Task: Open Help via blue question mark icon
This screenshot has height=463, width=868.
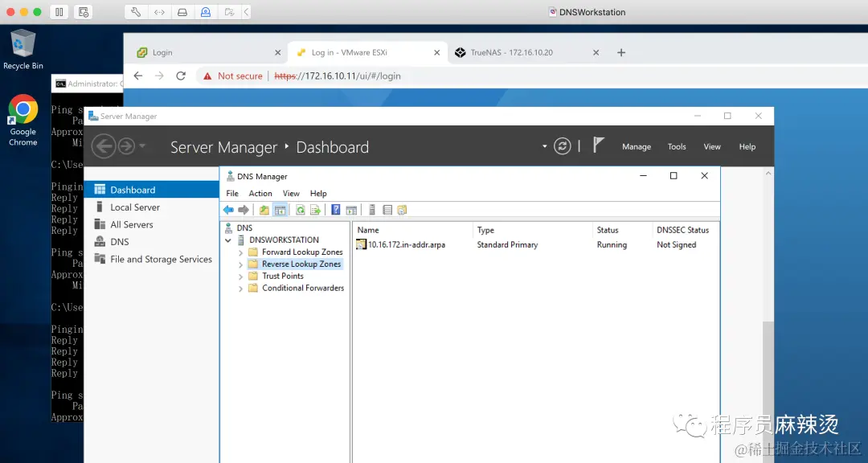Action: [335, 210]
